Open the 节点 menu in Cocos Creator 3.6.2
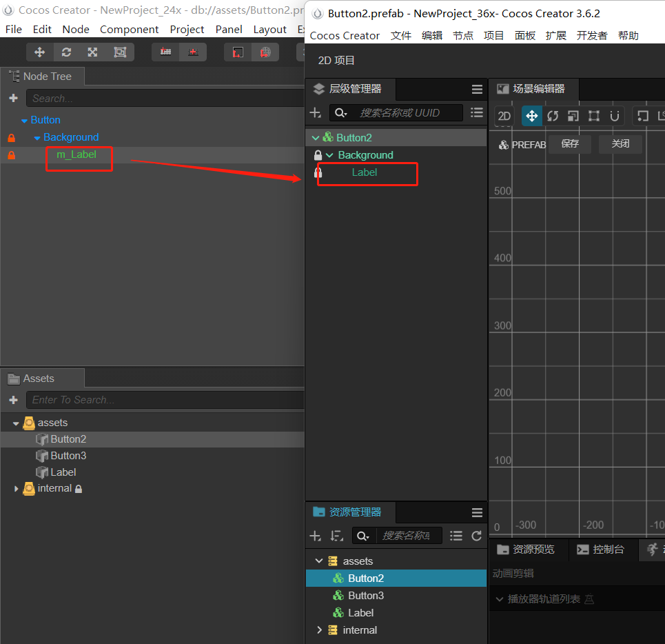The height and width of the screenshot is (644, 665). coord(463,35)
